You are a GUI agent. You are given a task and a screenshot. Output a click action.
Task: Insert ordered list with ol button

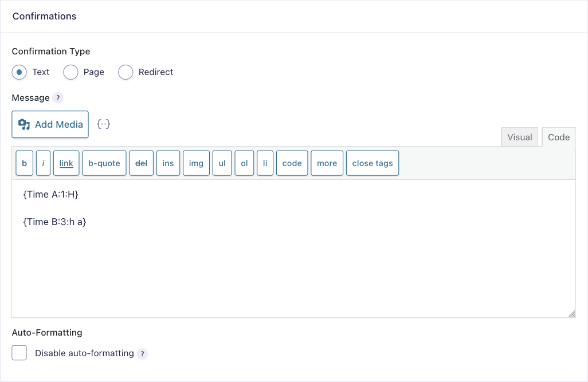point(244,163)
